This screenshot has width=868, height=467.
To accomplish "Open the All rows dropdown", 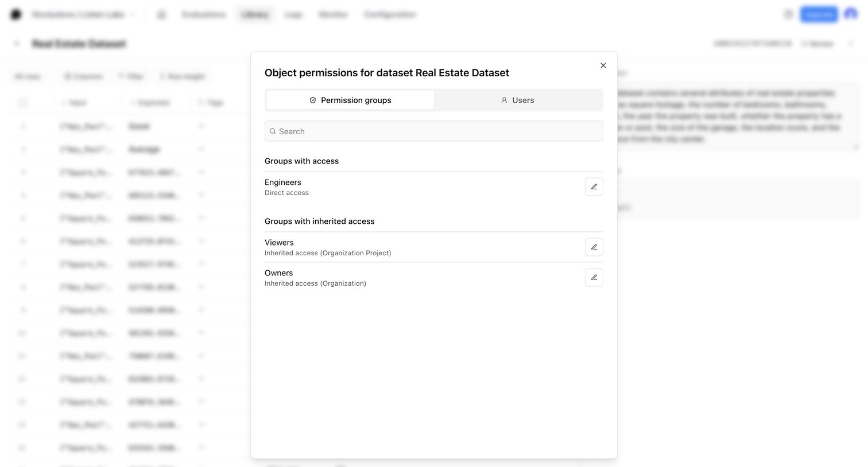I will pos(30,76).
